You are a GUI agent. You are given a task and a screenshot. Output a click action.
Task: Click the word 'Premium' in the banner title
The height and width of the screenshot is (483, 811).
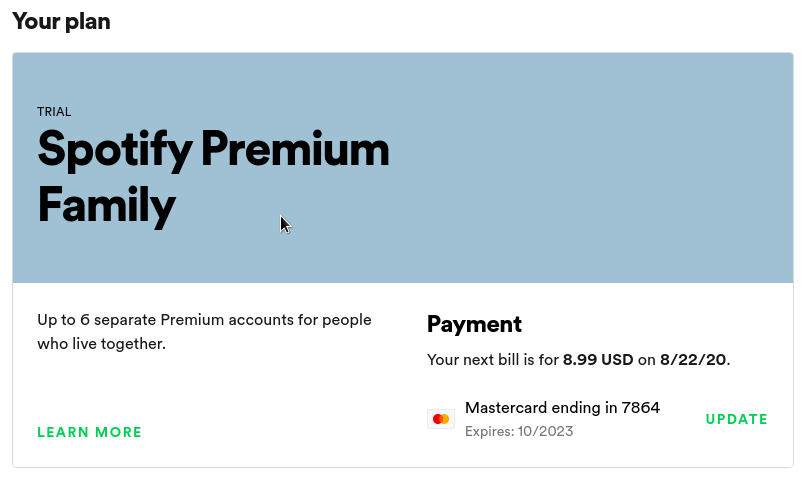[x=295, y=149]
